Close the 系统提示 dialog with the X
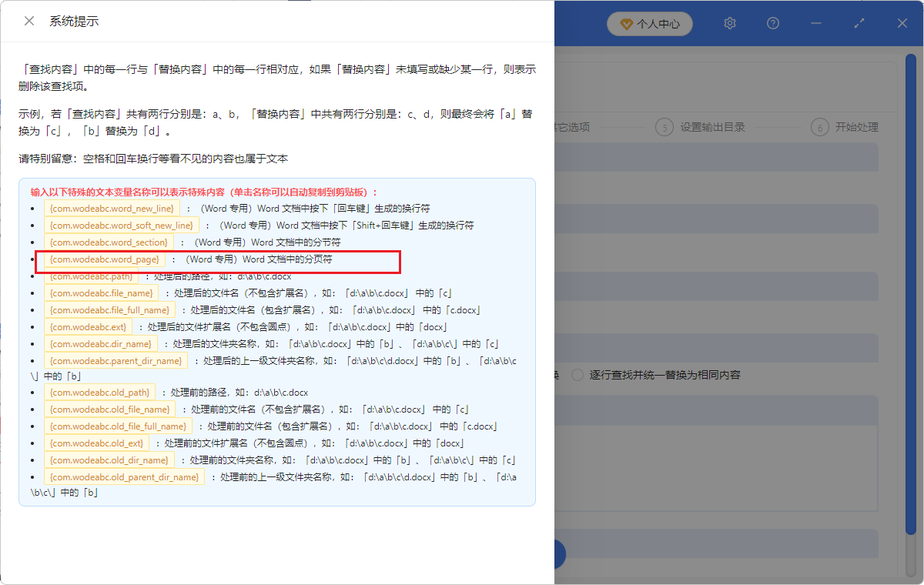 (29, 21)
